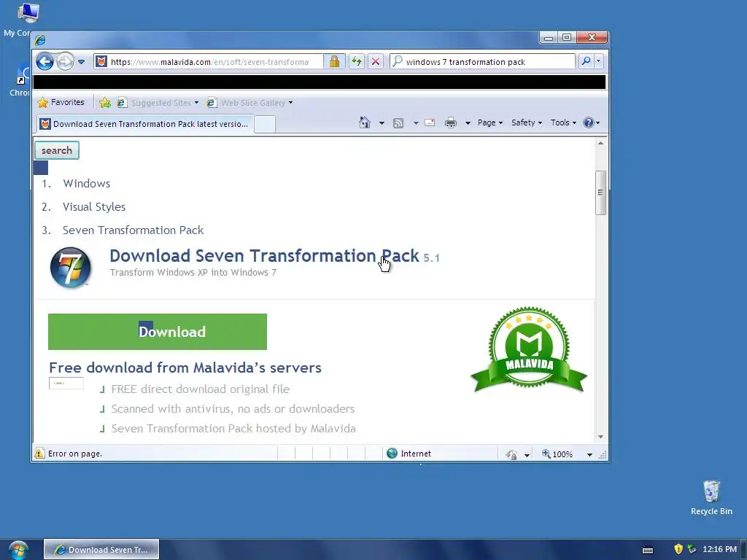
Task: Click the Internet zone globe icon
Action: coord(392,454)
